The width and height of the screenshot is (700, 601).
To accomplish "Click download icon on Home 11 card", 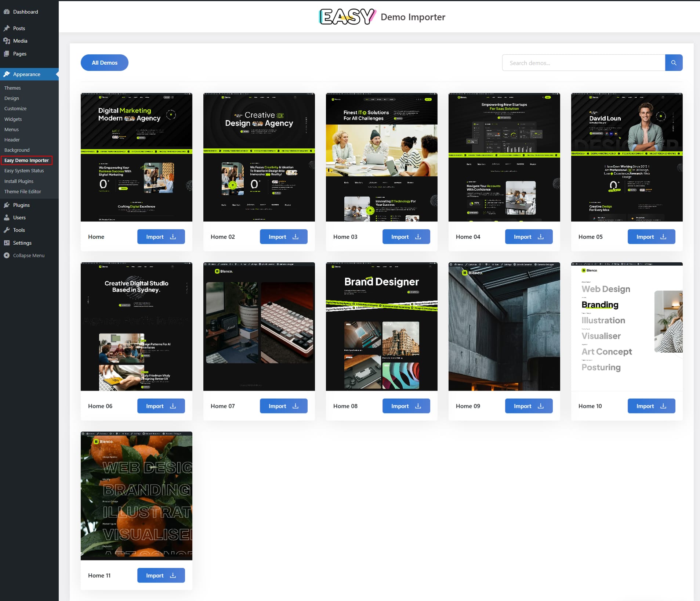I will coord(173,575).
